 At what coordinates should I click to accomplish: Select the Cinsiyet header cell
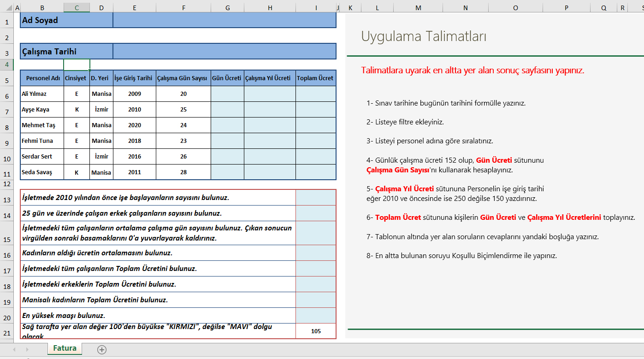[77, 78]
